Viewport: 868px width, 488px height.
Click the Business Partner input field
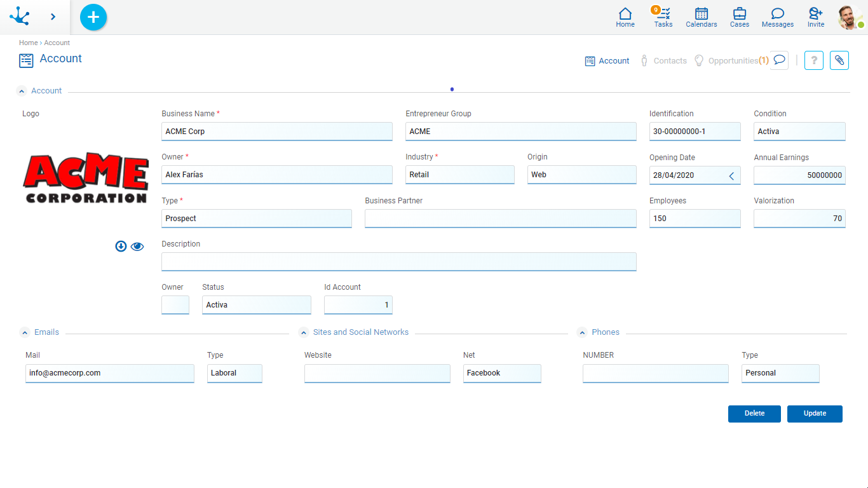coord(500,219)
